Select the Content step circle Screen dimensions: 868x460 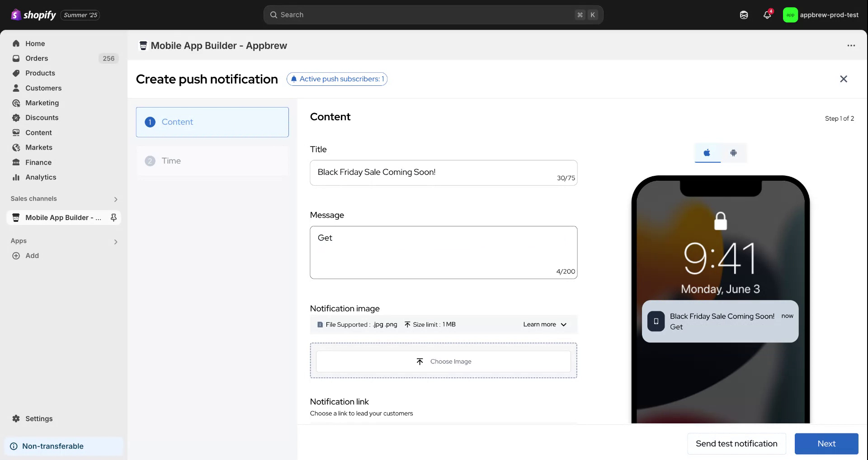point(150,122)
